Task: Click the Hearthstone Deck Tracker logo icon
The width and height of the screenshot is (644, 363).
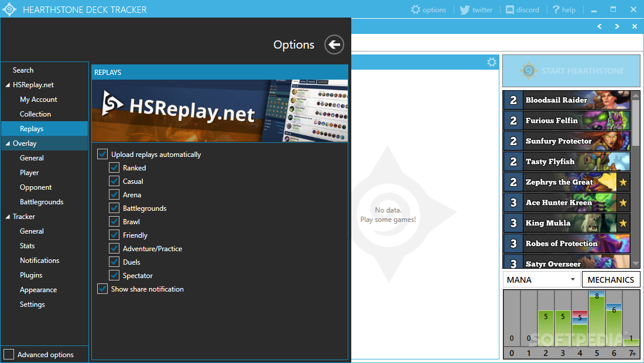Action: [x=9, y=9]
